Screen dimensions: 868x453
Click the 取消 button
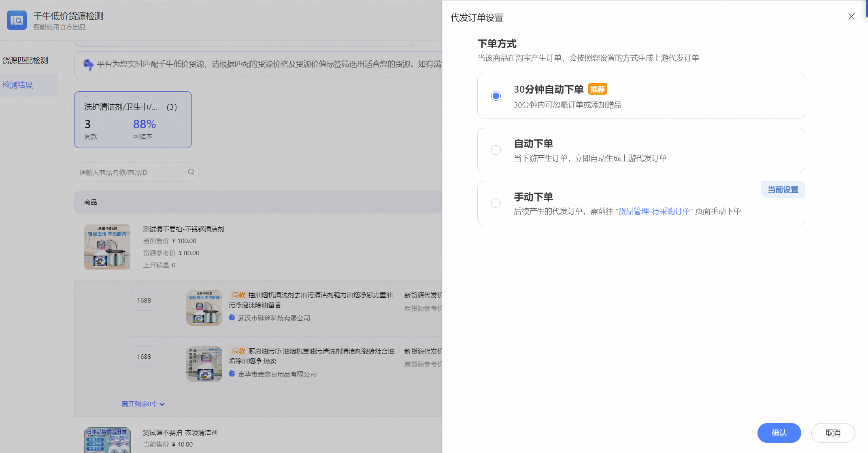pyautogui.click(x=833, y=433)
